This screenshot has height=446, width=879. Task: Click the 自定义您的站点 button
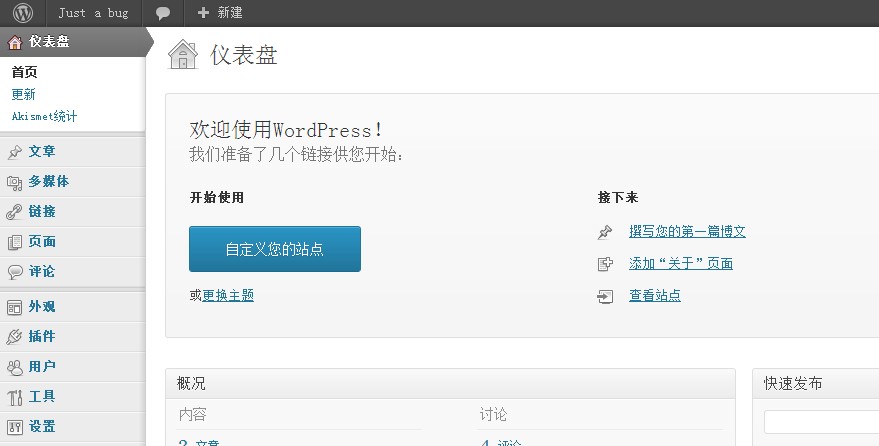click(x=275, y=249)
